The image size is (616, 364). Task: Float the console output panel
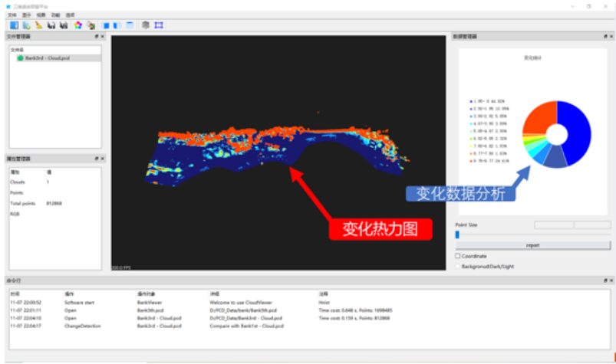point(604,280)
